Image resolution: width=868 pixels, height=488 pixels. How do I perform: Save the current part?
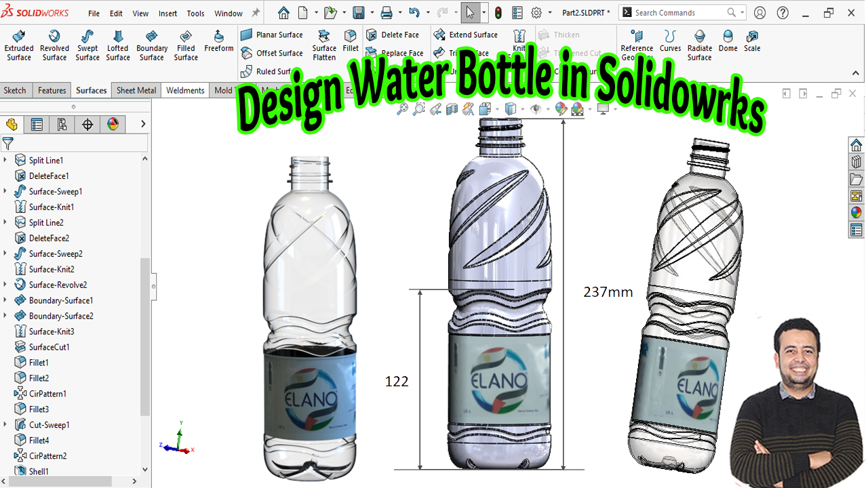[x=359, y=13]
